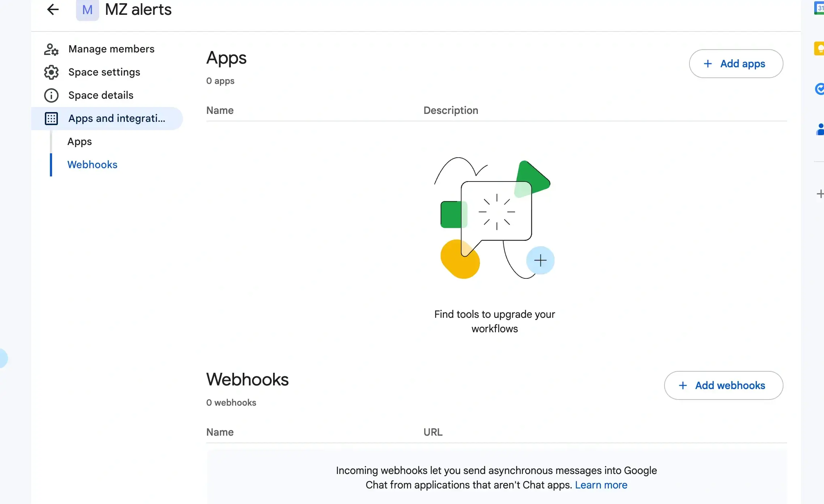
Task: Click the back arrow to exit space settings
Action: tap(52, 10)
